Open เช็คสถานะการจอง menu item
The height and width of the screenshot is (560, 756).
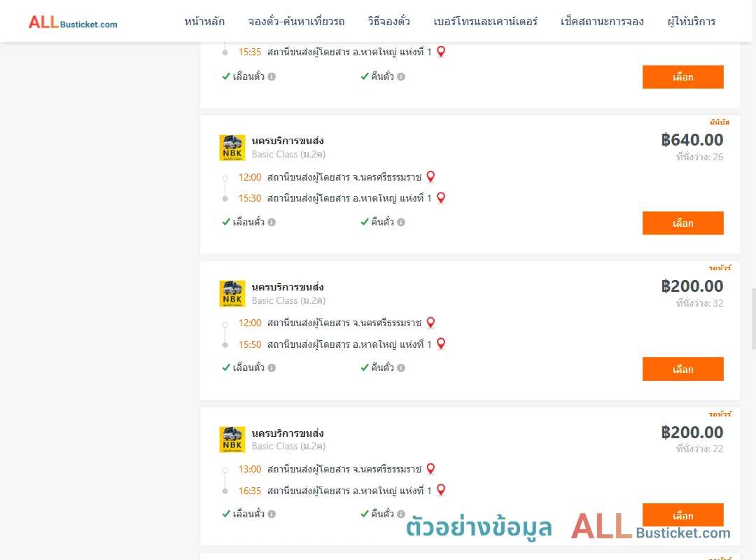(x=602, y=21)
